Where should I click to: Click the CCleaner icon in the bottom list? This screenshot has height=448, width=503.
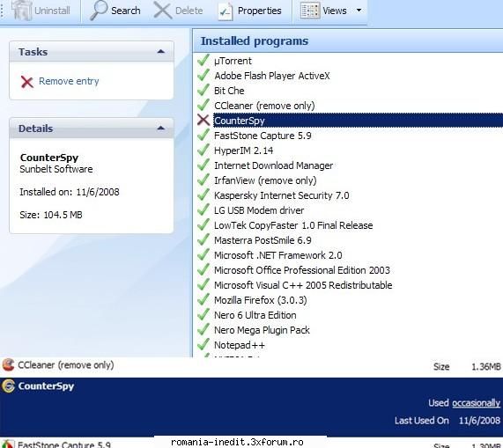[8, 364]
